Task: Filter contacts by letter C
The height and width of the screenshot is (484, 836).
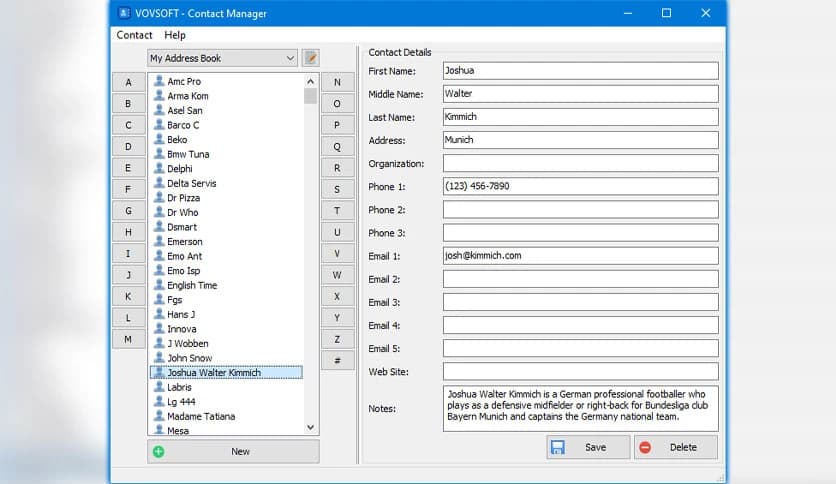Action: click(128, 125)
